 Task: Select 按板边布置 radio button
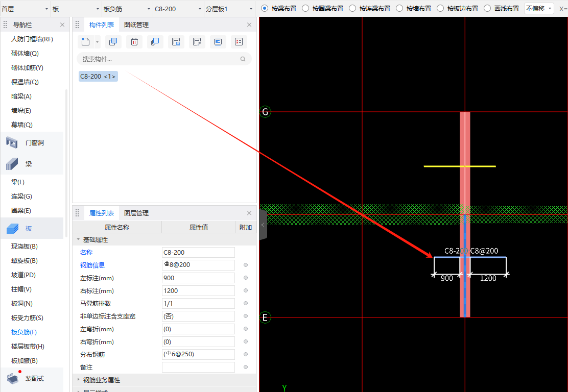coord(440,8)
